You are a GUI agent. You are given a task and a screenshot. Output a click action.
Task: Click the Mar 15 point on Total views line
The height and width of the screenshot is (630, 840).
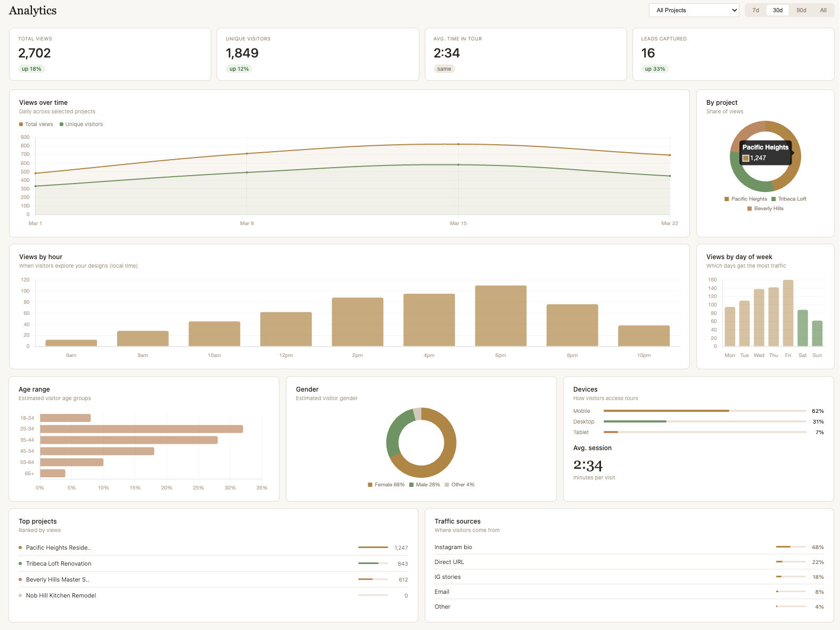[458, 144]
